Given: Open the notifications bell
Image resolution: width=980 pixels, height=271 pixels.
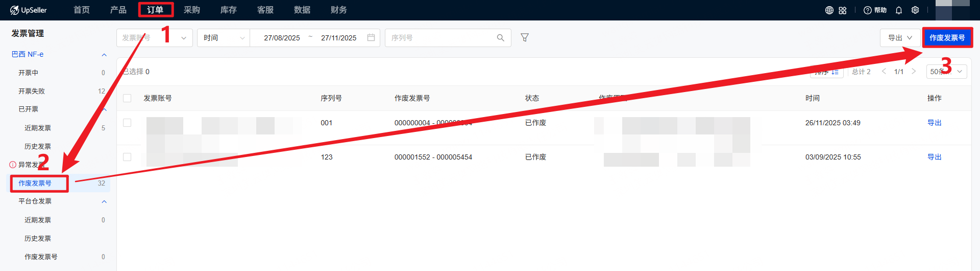Looking at the screenshot, I should tap(899, 10).
